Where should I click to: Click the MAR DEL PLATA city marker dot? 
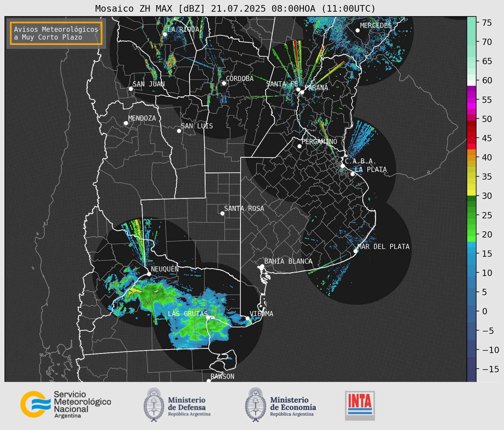coord(356,251)
